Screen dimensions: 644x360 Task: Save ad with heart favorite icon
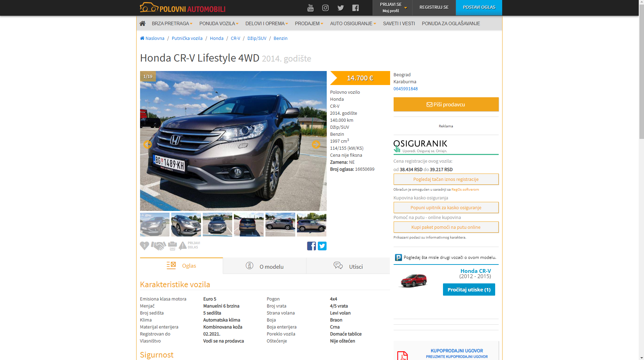[145, 246]
